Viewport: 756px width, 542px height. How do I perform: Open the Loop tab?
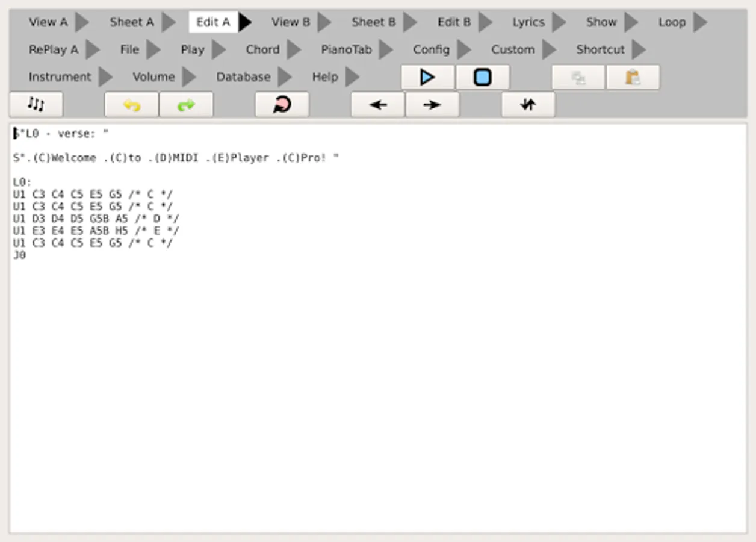point(672,22)
